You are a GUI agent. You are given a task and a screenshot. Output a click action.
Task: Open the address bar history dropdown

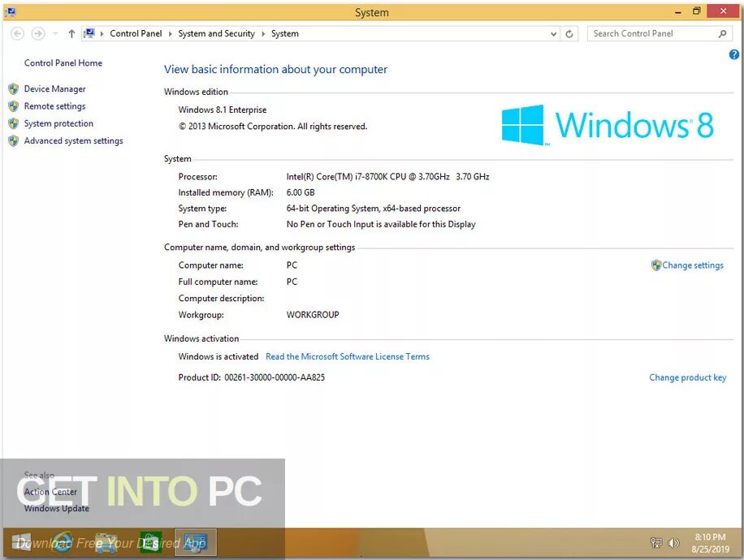(x=553, y=33)
